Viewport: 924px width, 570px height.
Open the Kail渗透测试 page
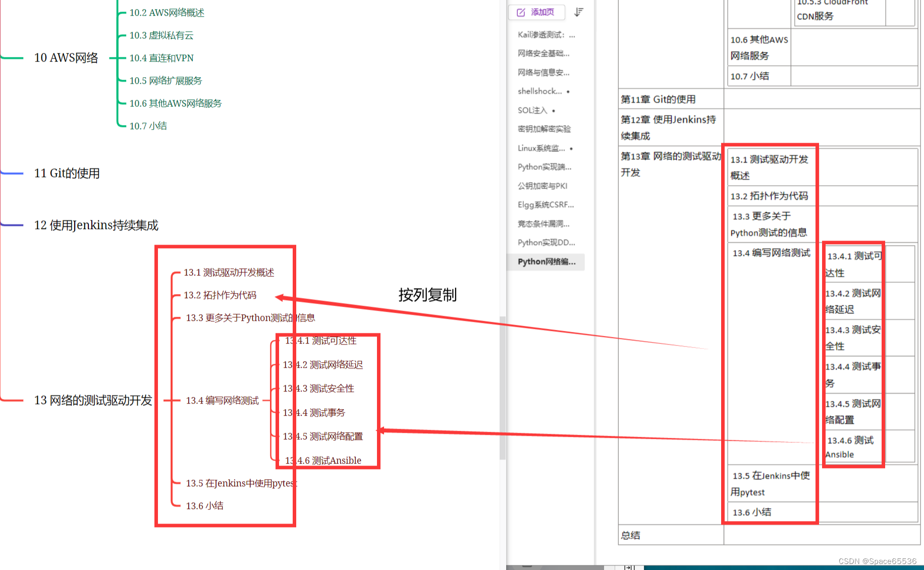pos(546,34)
